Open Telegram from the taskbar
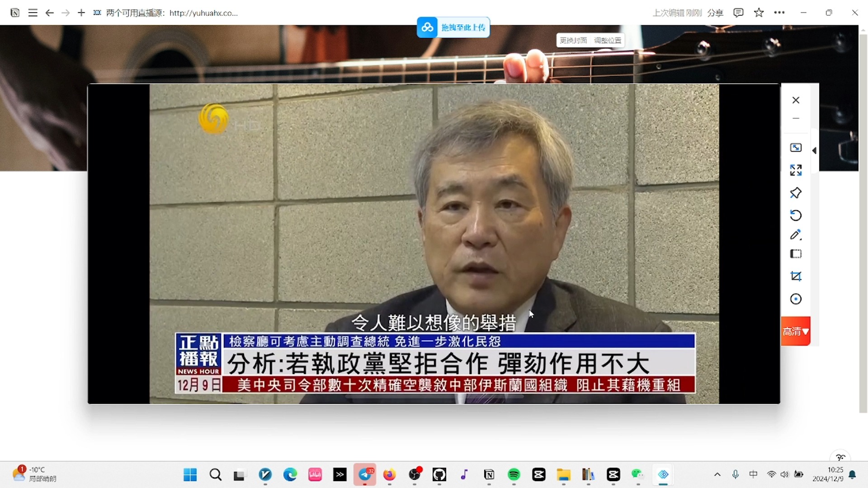The width and height of the screenshot is (868, 488). pos(365,474)
